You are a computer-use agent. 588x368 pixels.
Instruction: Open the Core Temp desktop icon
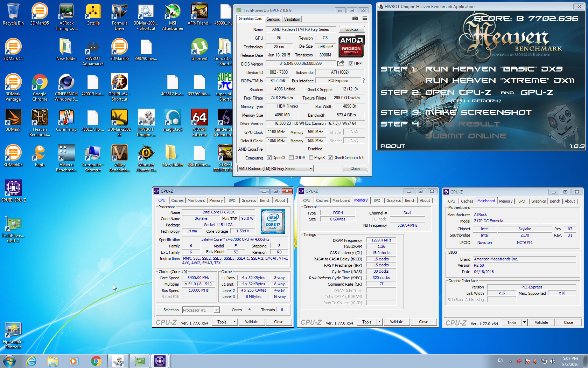(66, 121)
